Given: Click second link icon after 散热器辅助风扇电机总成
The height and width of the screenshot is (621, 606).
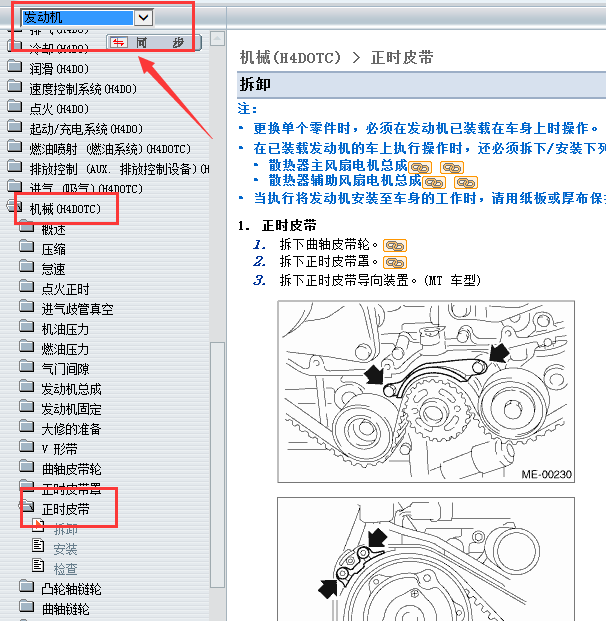Looking at the screenshot, I should coord(466,182).
